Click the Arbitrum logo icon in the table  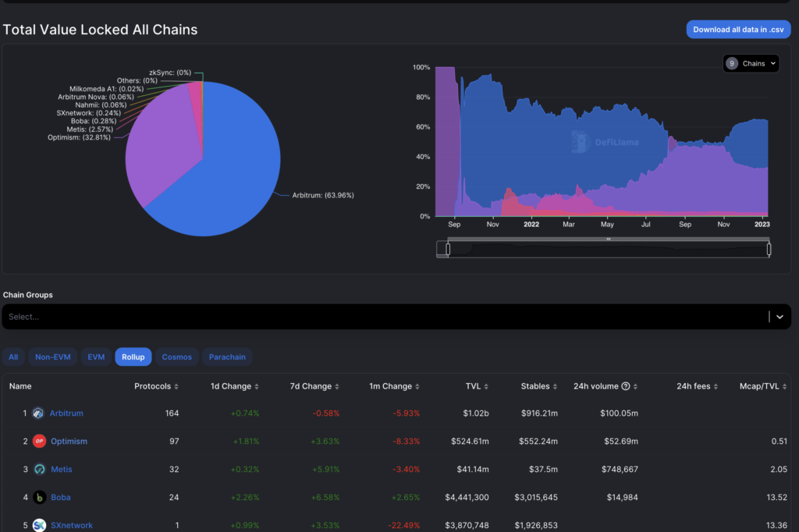pyautogui.click(x=38, y=413)
